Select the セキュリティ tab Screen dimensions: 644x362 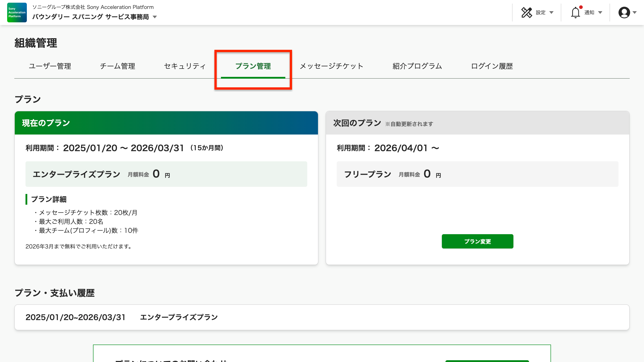click(x=184, y=66)
